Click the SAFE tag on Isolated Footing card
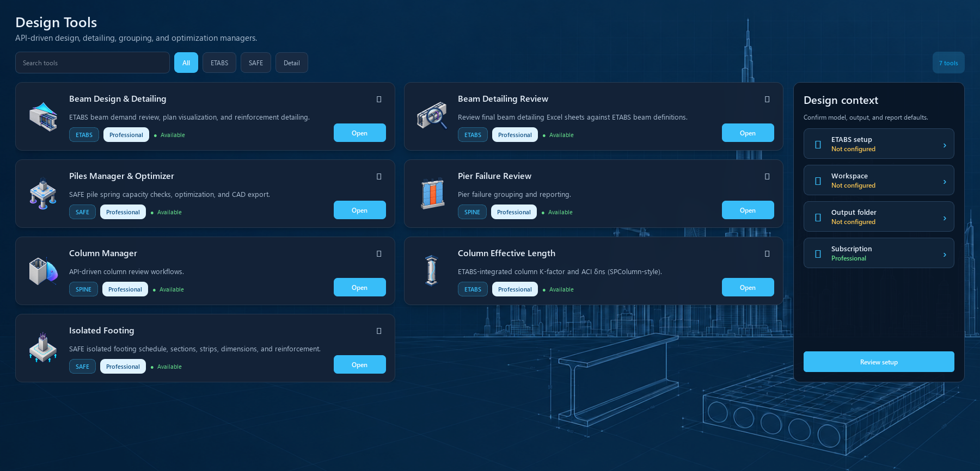 82,366
